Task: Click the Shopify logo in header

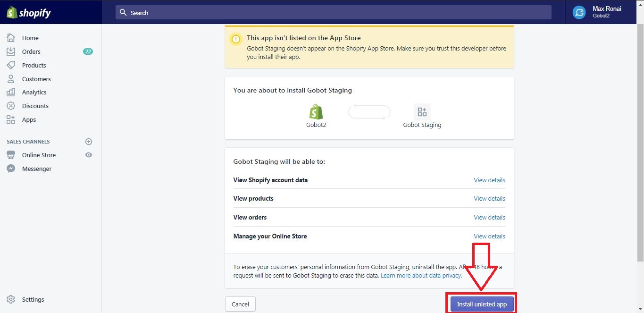Action: click(29, 12)
